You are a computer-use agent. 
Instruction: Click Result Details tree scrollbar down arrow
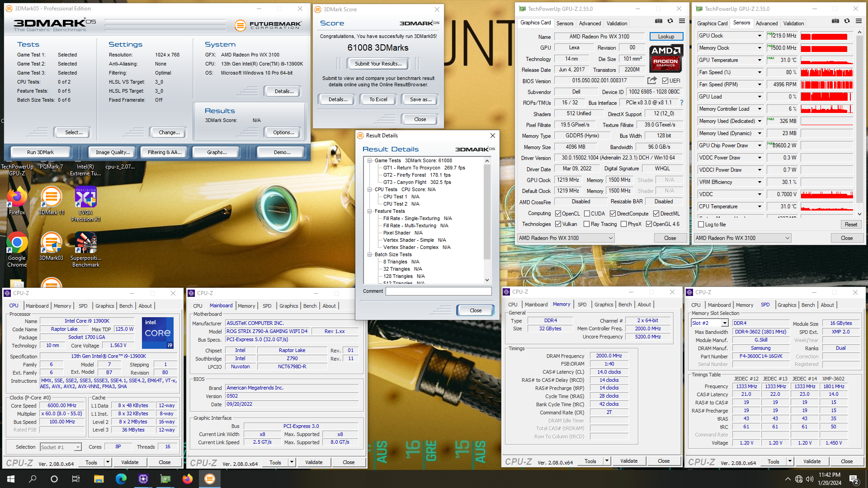[x=487, y=280]
